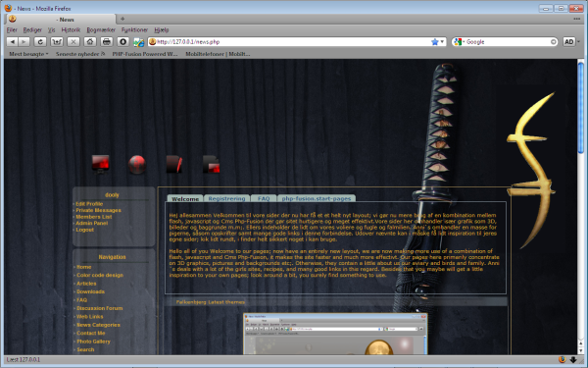
Task: Switch to the FAQ tab on the page
Action: tap(264, 198)
